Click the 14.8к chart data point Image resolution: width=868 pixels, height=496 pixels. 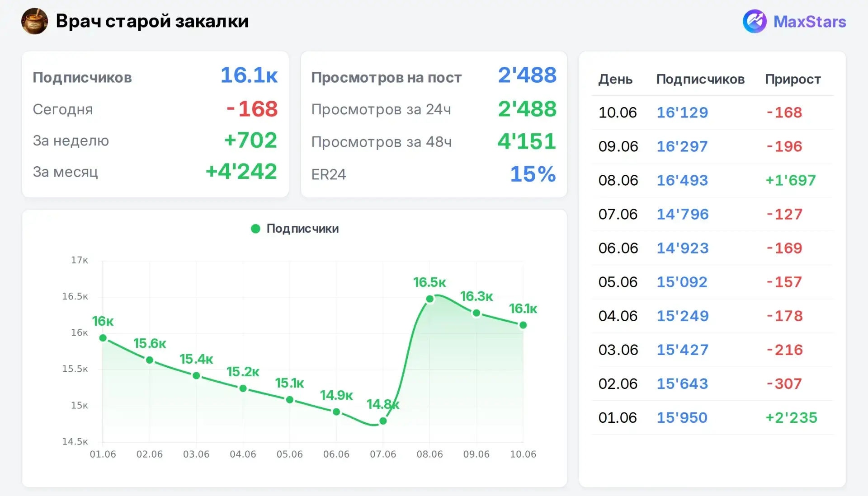tap(383, 421)
